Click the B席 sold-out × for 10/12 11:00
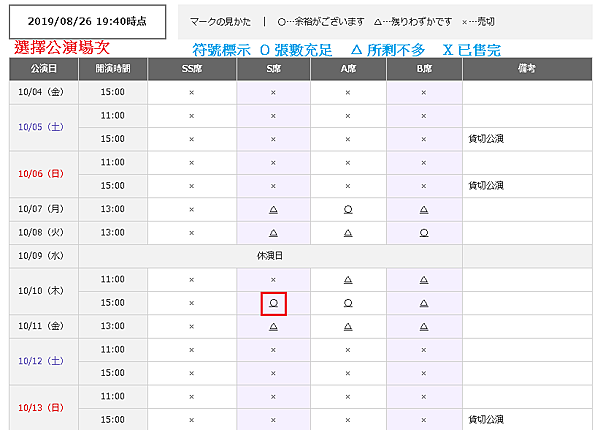This screenshot has height=430, width=600. tap(424, 350)
